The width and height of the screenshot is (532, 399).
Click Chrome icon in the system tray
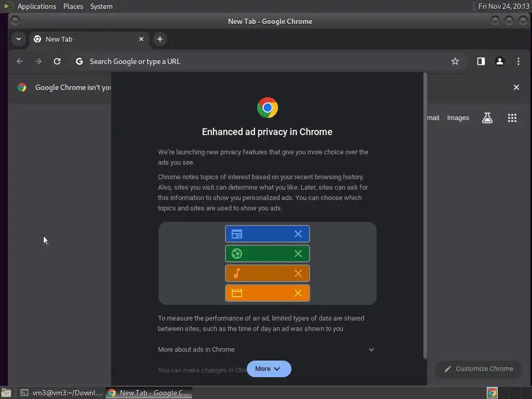click(x=492, y=393)
